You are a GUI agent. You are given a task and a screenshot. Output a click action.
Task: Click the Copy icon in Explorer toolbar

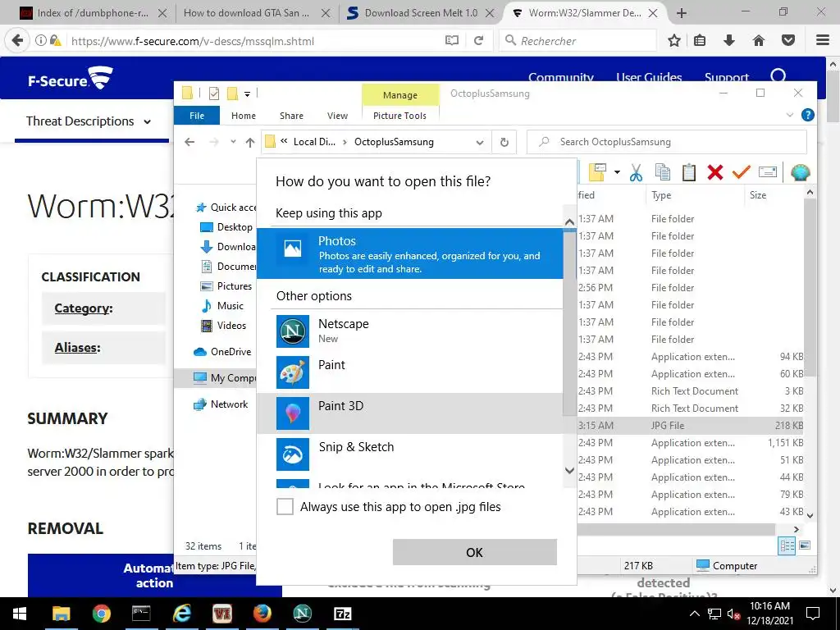click(663, 172)
